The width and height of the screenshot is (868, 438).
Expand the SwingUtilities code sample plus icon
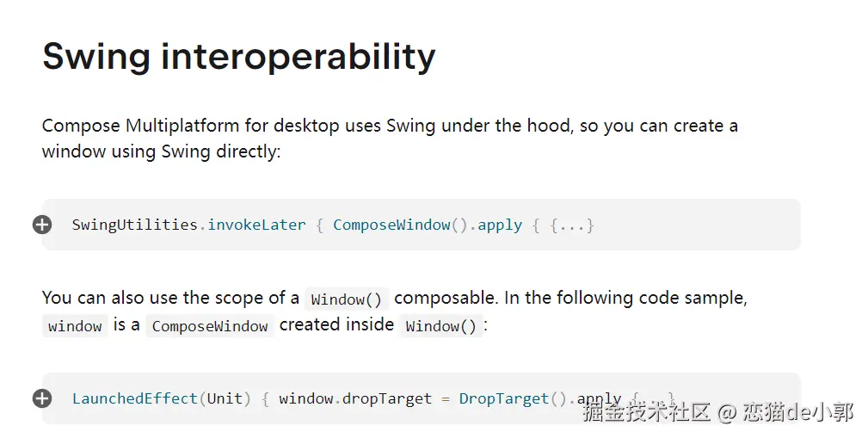pyautogui.click(x=42, y=225)
